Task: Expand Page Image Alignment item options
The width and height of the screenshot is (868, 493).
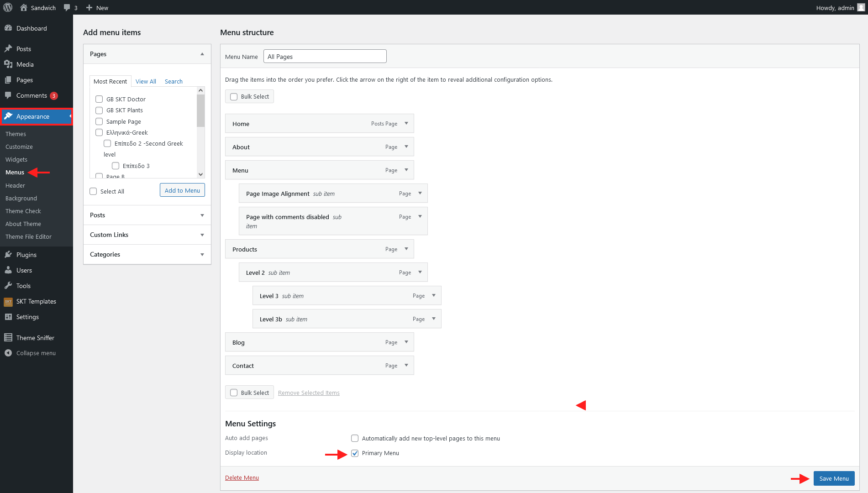Action: tap(420, 193)
